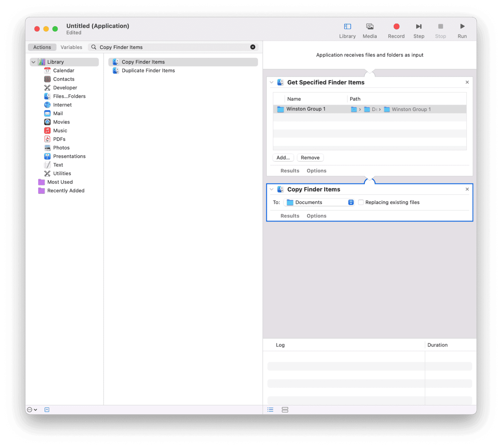502x448 pixels.
Task: Select the Winston Group 1 row
Action: pyautogui.click(x=322, y=109)
